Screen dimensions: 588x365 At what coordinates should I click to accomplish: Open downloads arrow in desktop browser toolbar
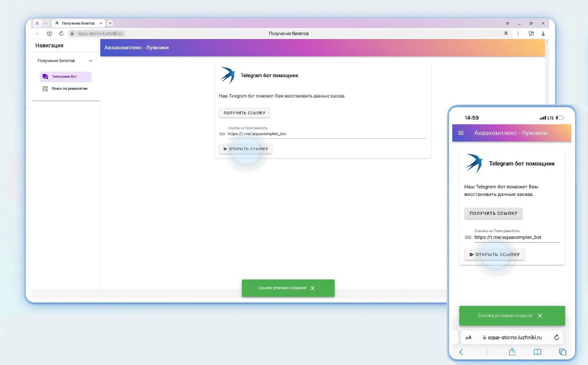[x=543, y=34]
